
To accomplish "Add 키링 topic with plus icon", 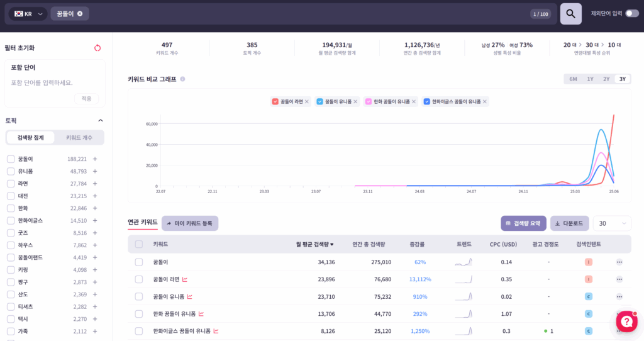I will [95, 270].
